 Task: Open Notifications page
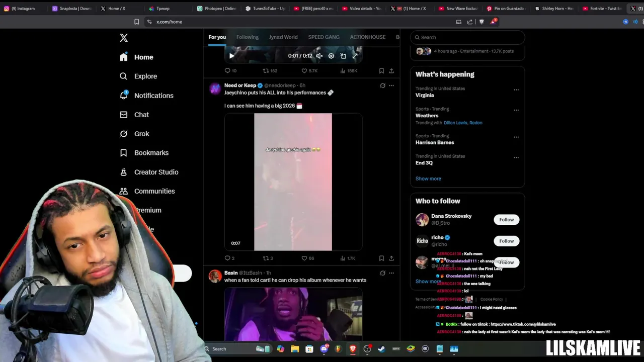coord(146,96)
